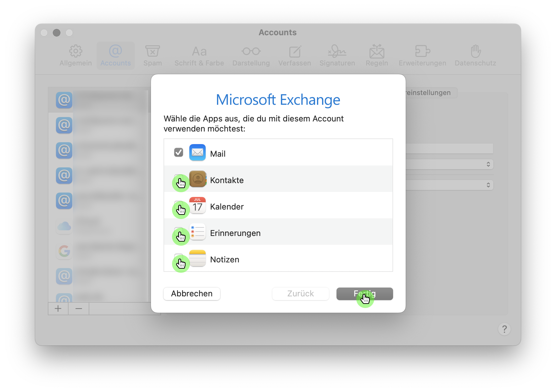Open Schrift & Farbe preferences

(x=199, y=56)
